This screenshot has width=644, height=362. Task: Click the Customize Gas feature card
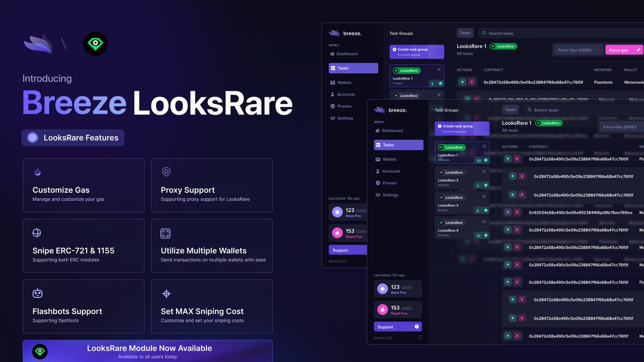pyautogui.click(x=84, y=185)
